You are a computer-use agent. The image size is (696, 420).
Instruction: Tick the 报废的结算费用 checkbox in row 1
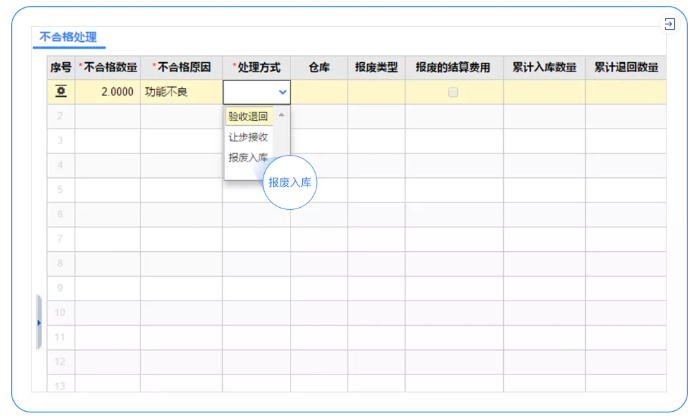click(453, 92)
